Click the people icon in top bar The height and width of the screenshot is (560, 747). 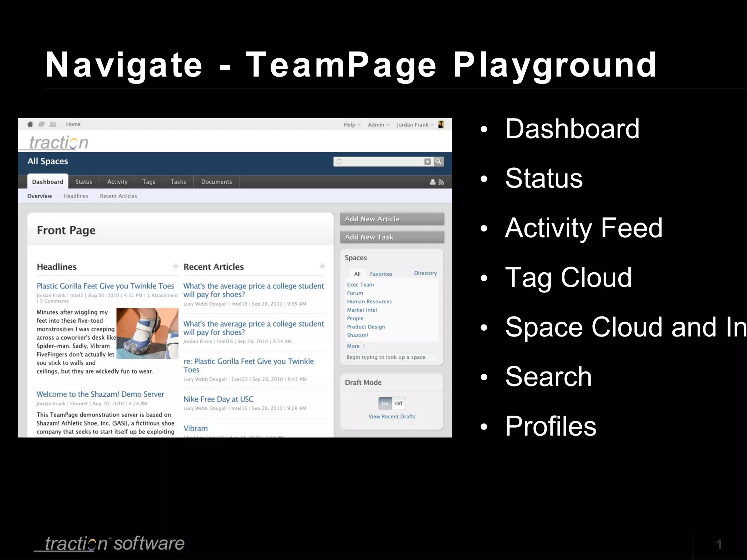point(53,124)
